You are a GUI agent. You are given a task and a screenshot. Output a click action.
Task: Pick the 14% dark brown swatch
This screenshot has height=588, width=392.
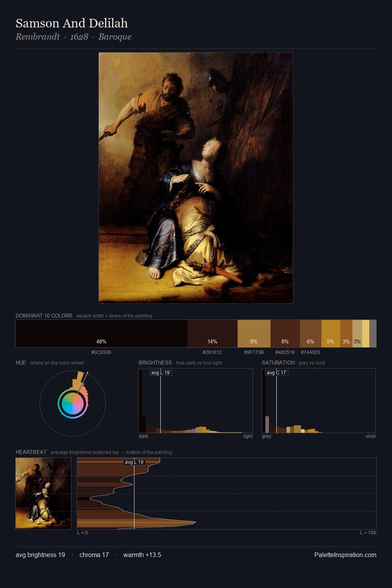coord(212,334)
